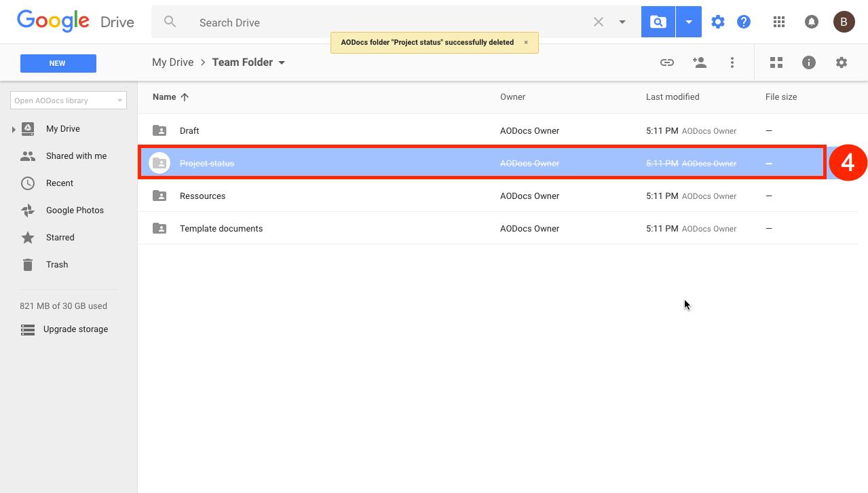Click the Upgrade storage icon

point(28,330)
